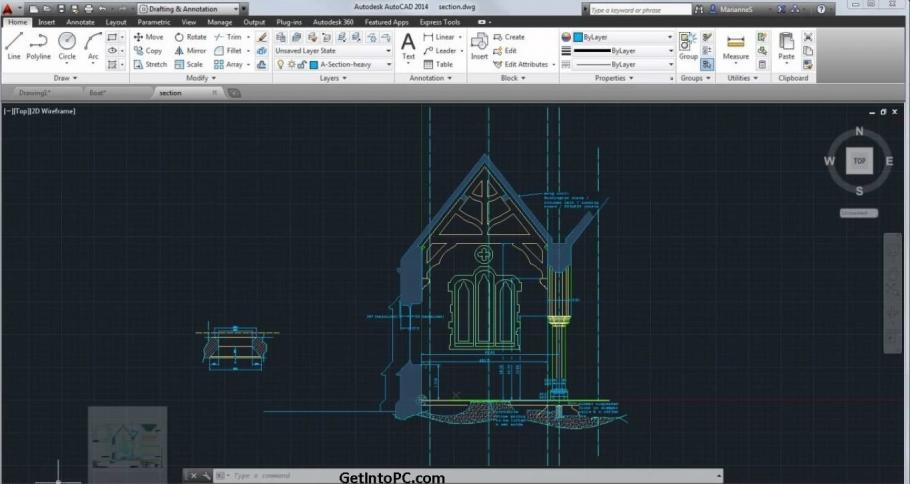Image resolution: width=910 pixels, height=484 pixels.
Task: Click the TOP face of ViewCube
Action: [x=859, y=161]
